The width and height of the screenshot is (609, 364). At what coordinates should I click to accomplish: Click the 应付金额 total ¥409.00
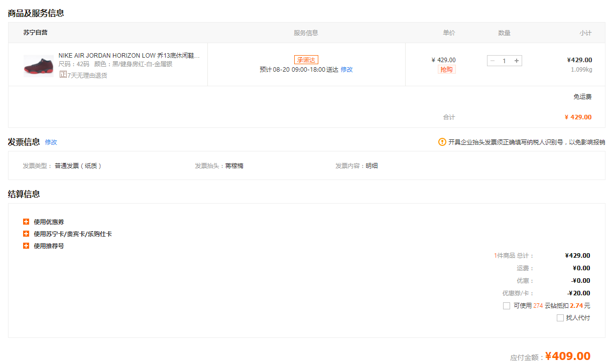tap(568, 356)
